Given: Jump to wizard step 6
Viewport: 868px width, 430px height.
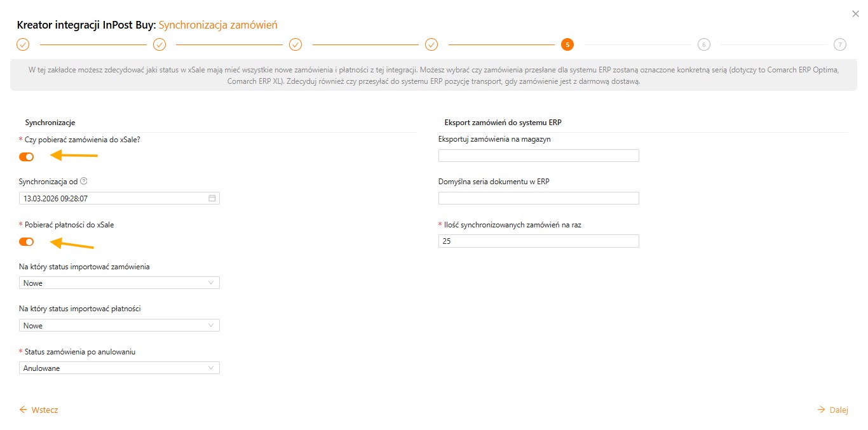Looking at the screenshot, I should [703, 44].
